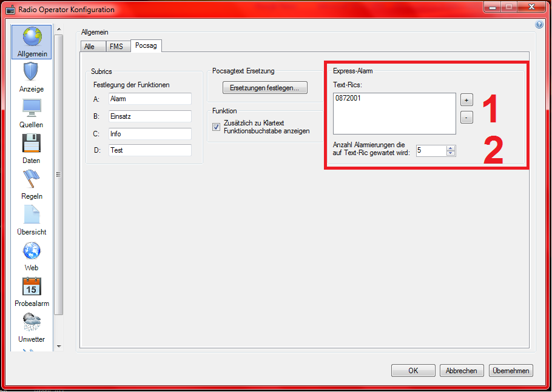
Task: Click the blue help icon
Action: tap(539, 24)
